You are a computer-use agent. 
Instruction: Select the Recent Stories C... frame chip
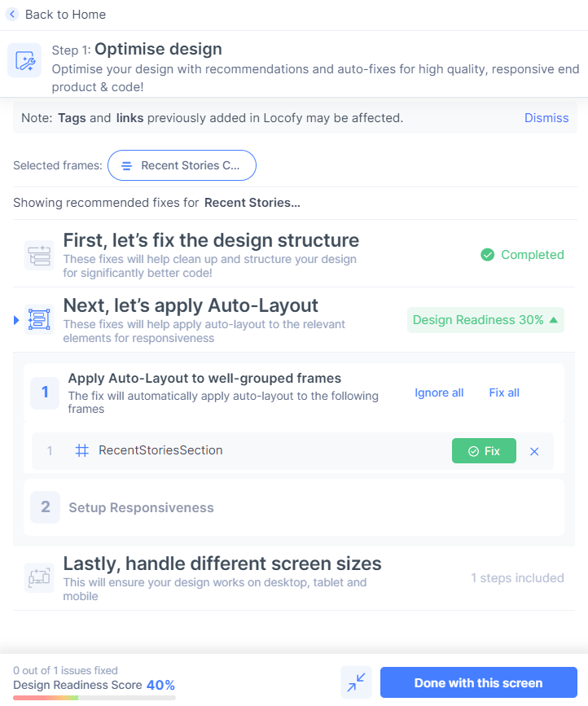pos(182,165)
